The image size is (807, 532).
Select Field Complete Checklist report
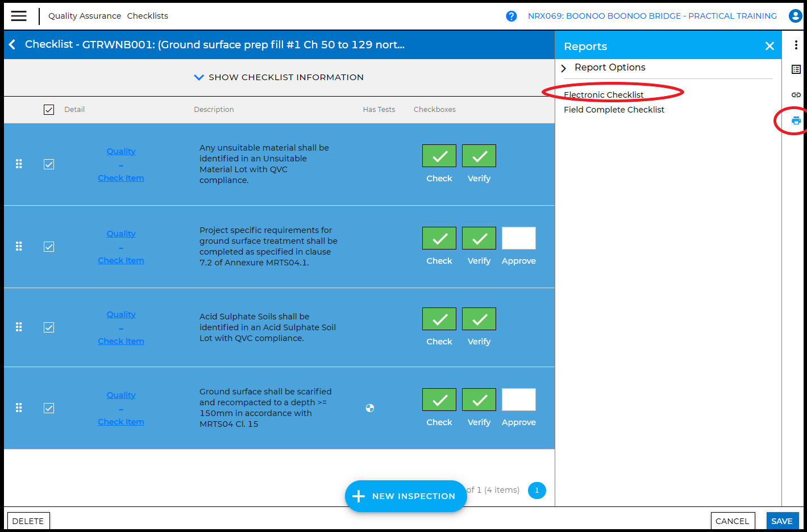pyautogui.click(x=614, y=110)
